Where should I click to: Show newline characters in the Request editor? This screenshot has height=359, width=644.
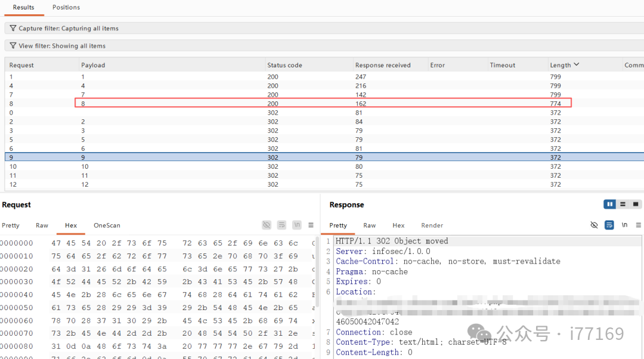[x=297, y=225]
